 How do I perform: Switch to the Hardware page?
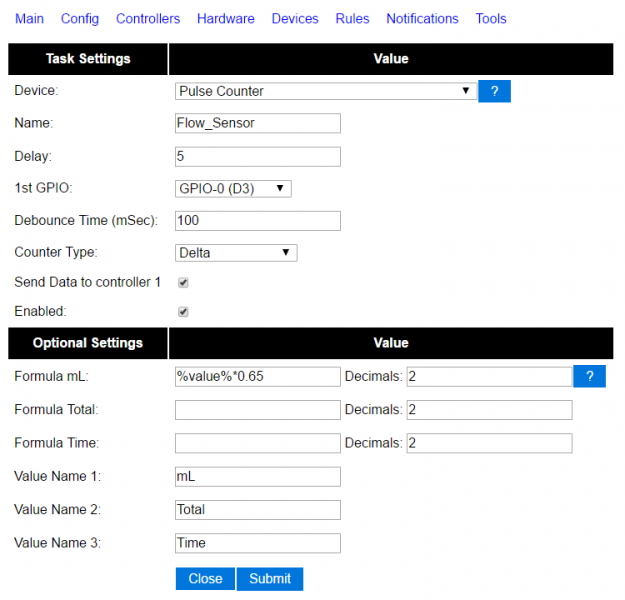226,19
